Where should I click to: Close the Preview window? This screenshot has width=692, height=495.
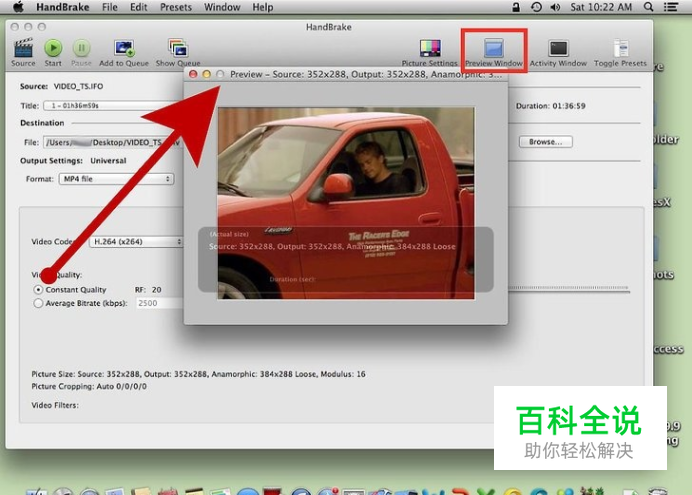coord(193,74)
